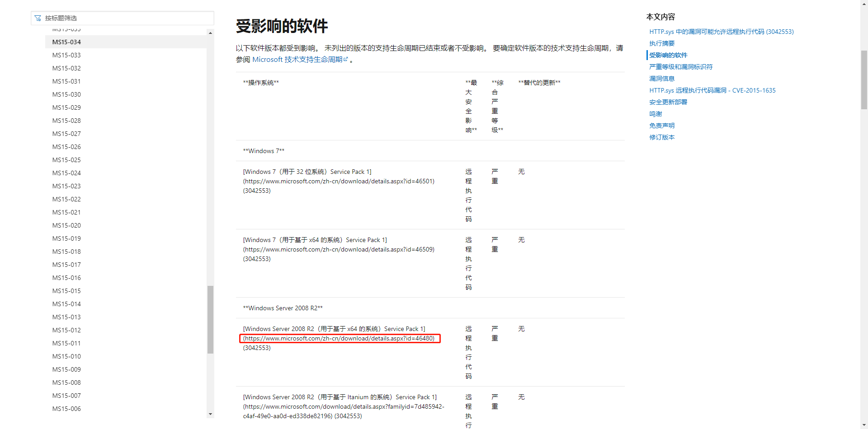This screenshot has height=429, width=868.
Task: Open 鸣谢 in the table of contents
Action: point(655,113)
